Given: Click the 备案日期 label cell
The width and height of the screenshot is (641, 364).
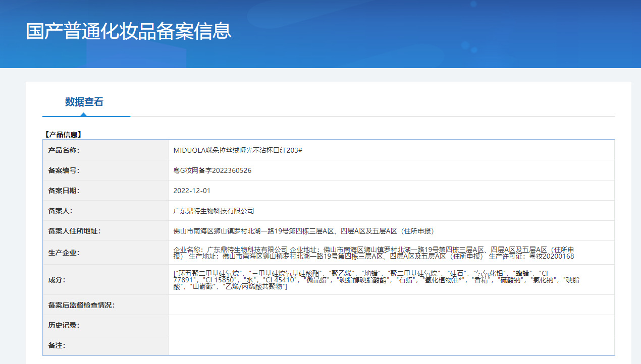Looking at the screenshot, I should click(x=105, y=191).
